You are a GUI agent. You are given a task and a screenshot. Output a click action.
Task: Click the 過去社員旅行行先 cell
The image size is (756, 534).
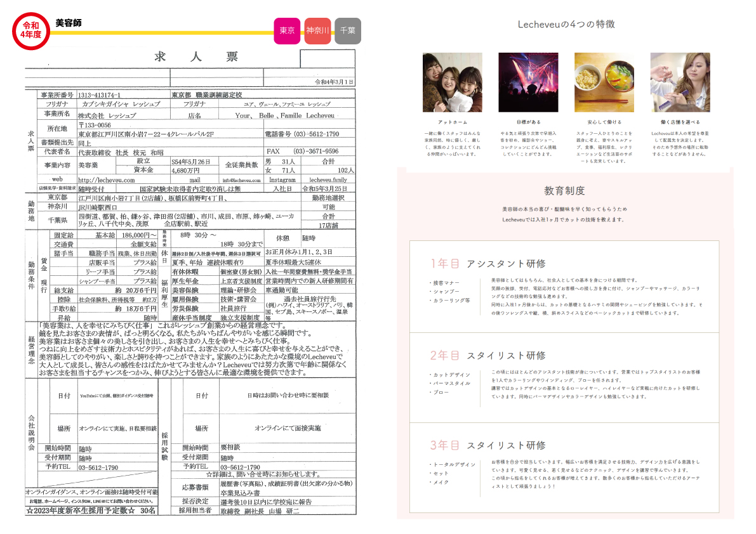point(310,299)
